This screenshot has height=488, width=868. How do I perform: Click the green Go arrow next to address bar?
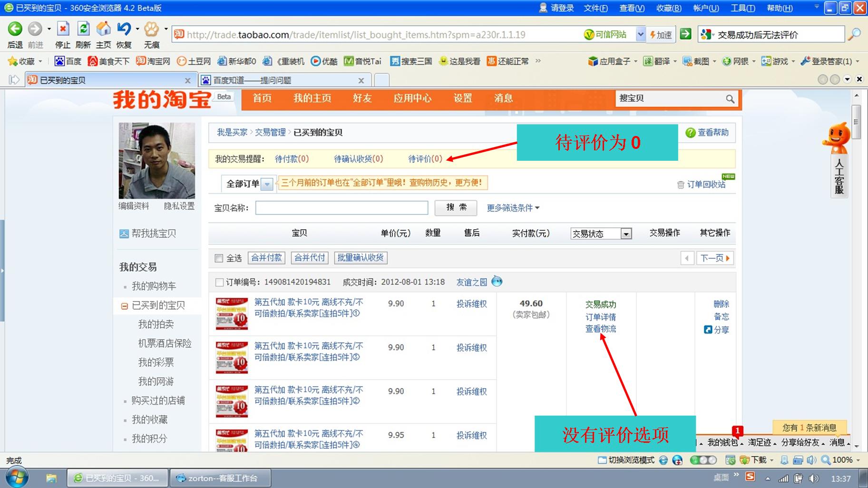(x=685, y=34)
